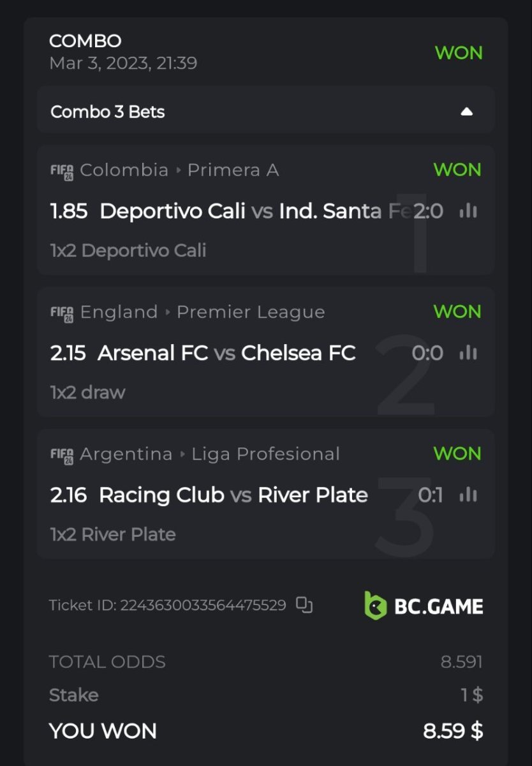Click FIFA 24 icon beside Colombia

pyautogui.click(x=62, y=171)
